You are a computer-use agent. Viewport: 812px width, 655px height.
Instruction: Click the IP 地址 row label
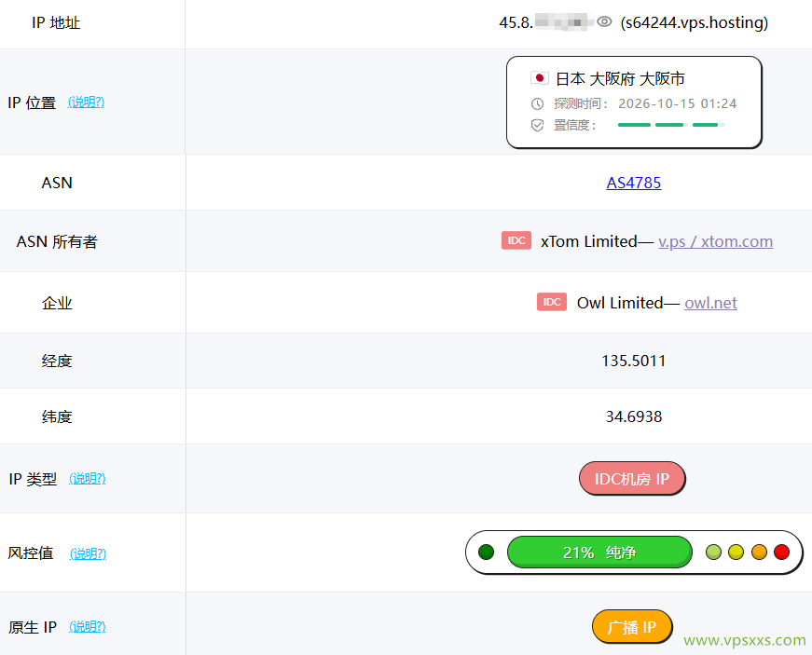(x=56, y=22)
